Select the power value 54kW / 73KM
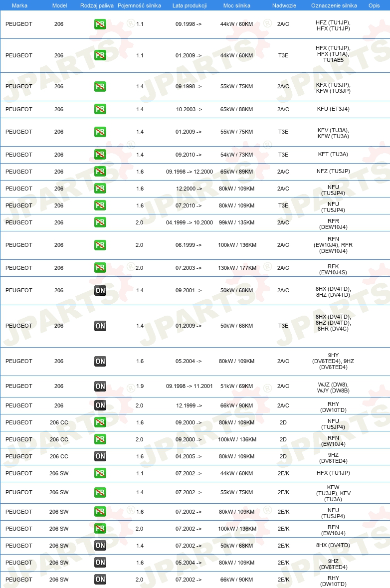The width and height of the screenshot is (390, 588). (236, 155)
